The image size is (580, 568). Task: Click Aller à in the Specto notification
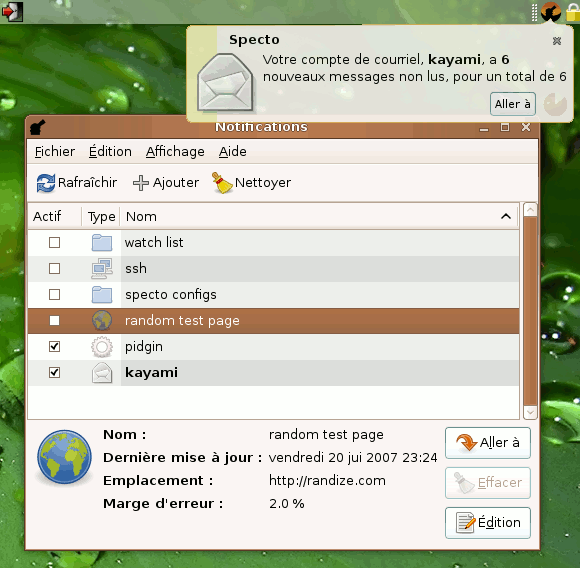click(x=513, y=104)
